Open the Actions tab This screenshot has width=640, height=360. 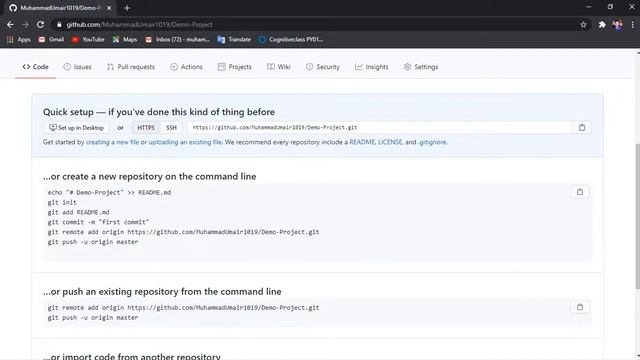coord(186,67)
